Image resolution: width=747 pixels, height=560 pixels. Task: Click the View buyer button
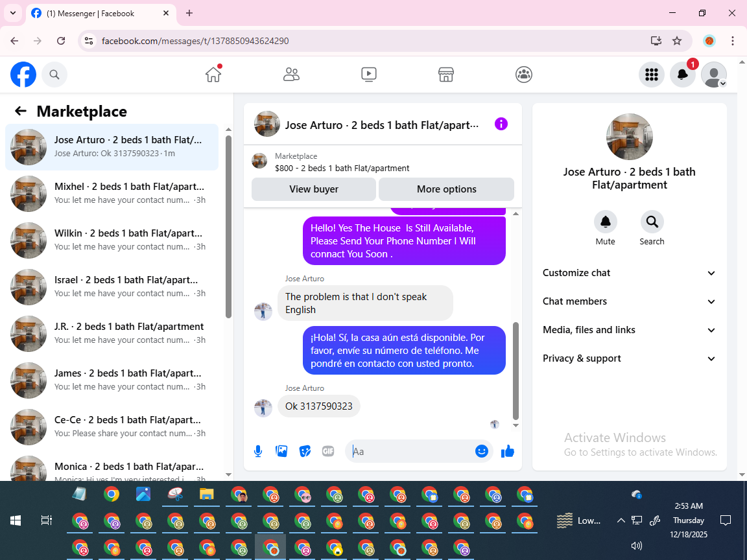(x=313, y=189)
